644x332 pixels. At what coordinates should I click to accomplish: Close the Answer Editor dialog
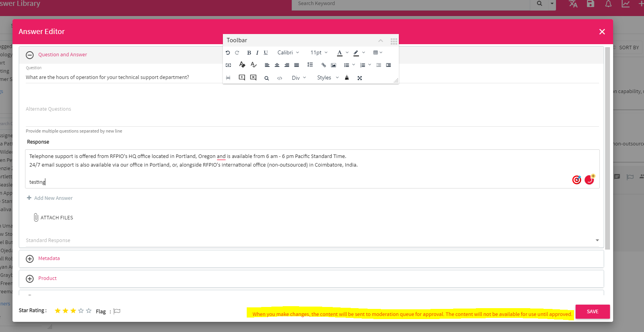point(602,32)
